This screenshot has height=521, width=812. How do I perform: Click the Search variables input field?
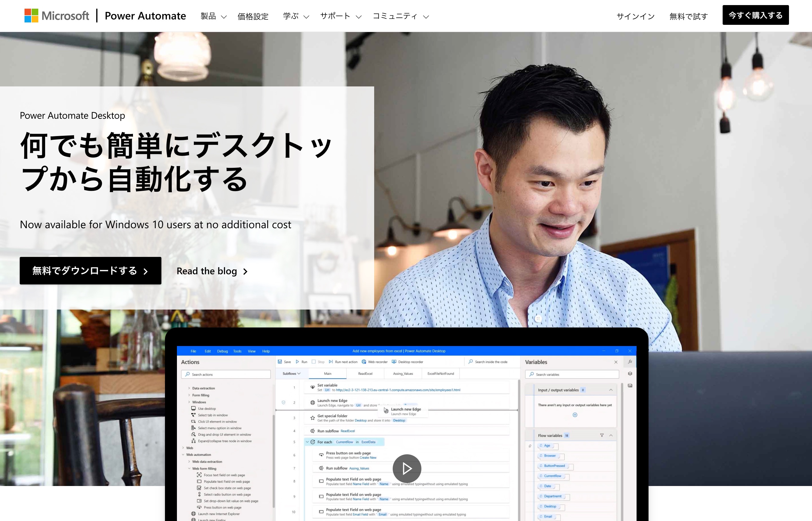(x=572, y=374)
